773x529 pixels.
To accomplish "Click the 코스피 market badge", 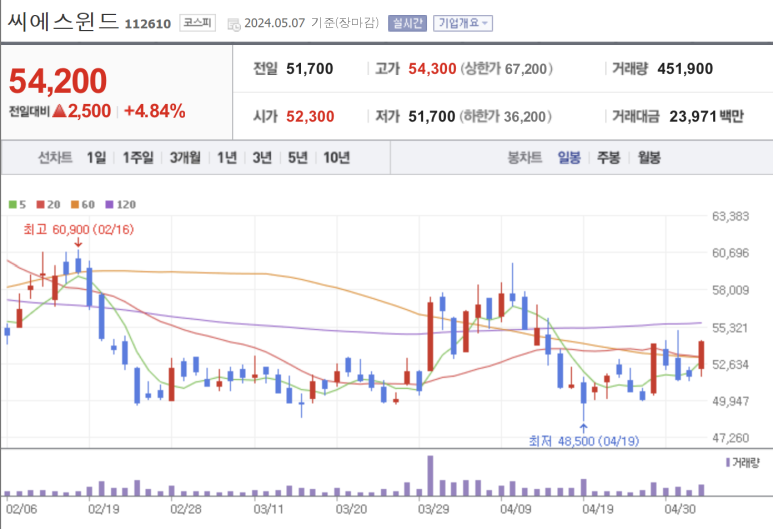I will [197, 23].
